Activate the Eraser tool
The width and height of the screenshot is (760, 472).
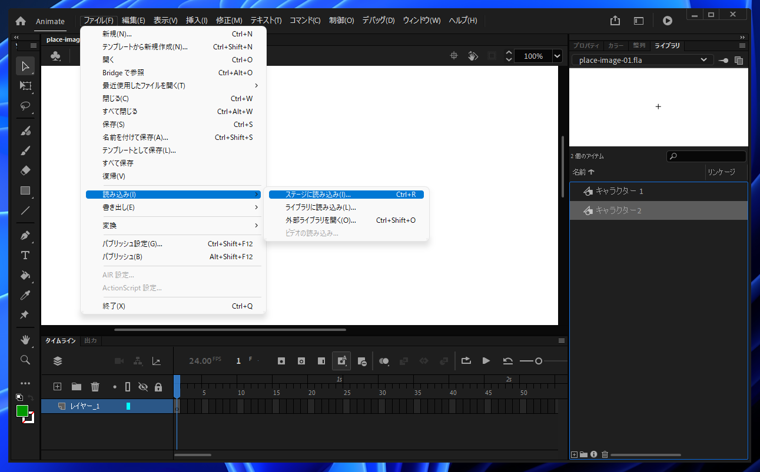point(25,170)
